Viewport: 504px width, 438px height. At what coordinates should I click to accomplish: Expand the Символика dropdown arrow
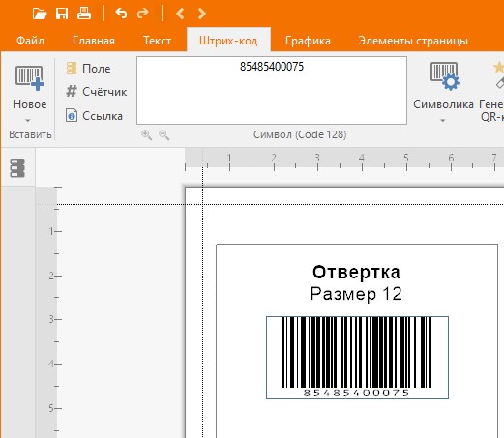coord(443,120)
